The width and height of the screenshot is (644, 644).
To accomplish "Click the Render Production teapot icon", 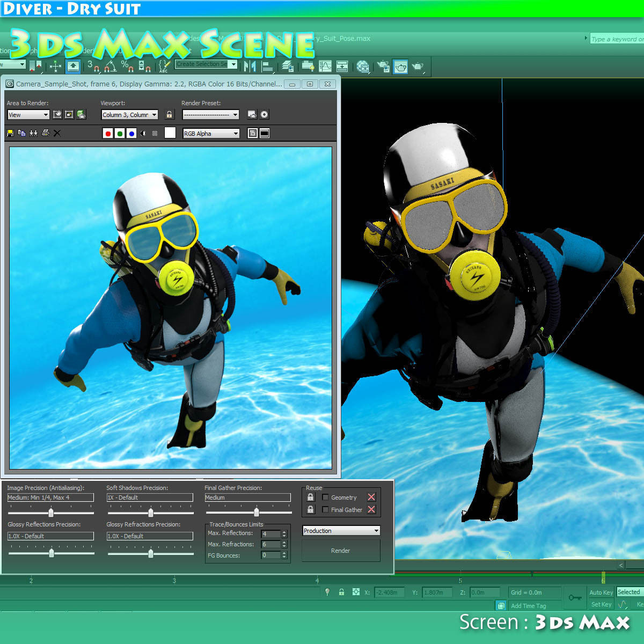I will coord(418,67).
